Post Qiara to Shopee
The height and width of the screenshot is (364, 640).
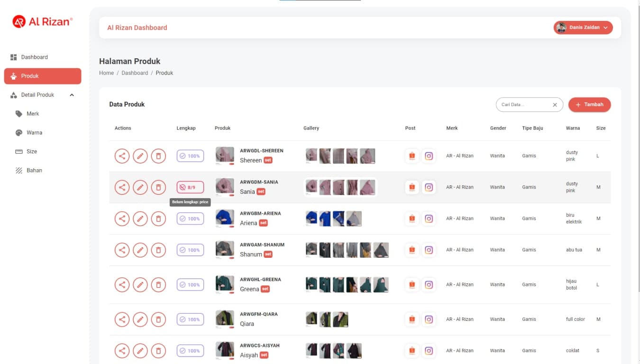pyautogui.click(x=412, y=319)
